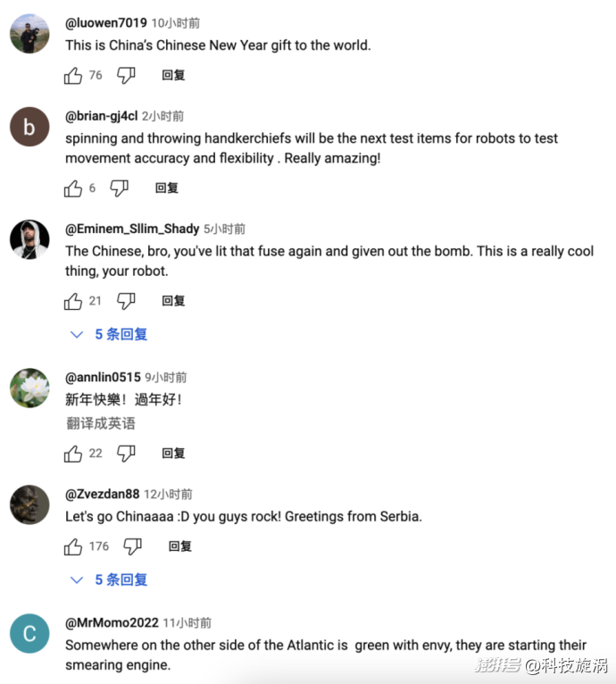This screenshot has height=684, width=616.
Task: Open the @luowen7019 profile avatar
Action: tap(29, 34)
